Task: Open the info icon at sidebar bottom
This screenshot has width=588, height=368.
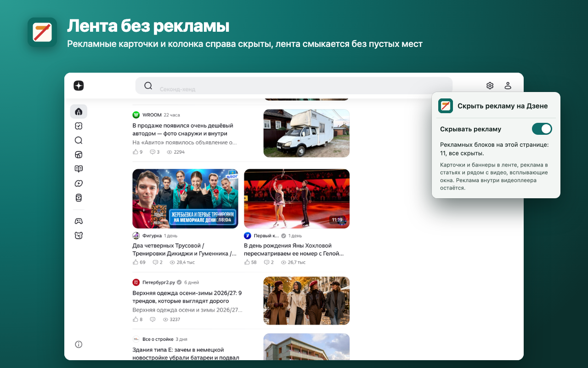Action: 79,344
